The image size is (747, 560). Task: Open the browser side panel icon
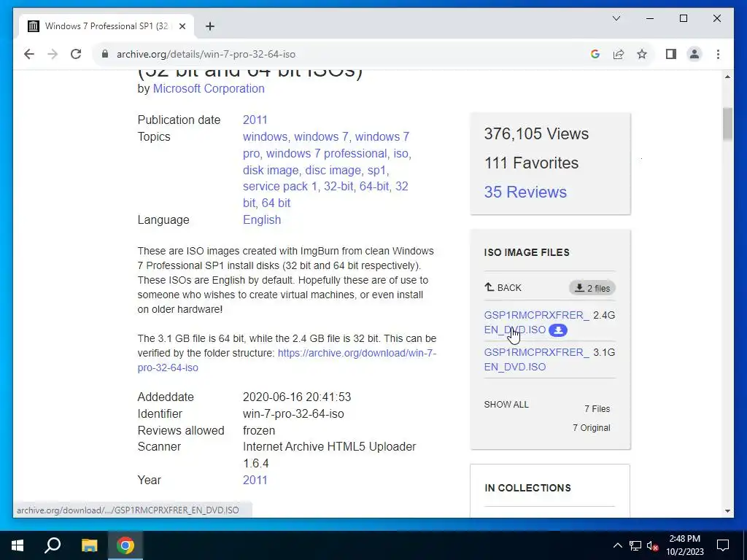coord(671,54)
